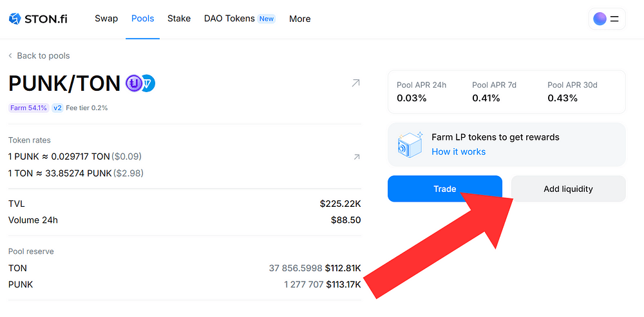Click the Farm 54.1% badge

click(x=28, y=108)
